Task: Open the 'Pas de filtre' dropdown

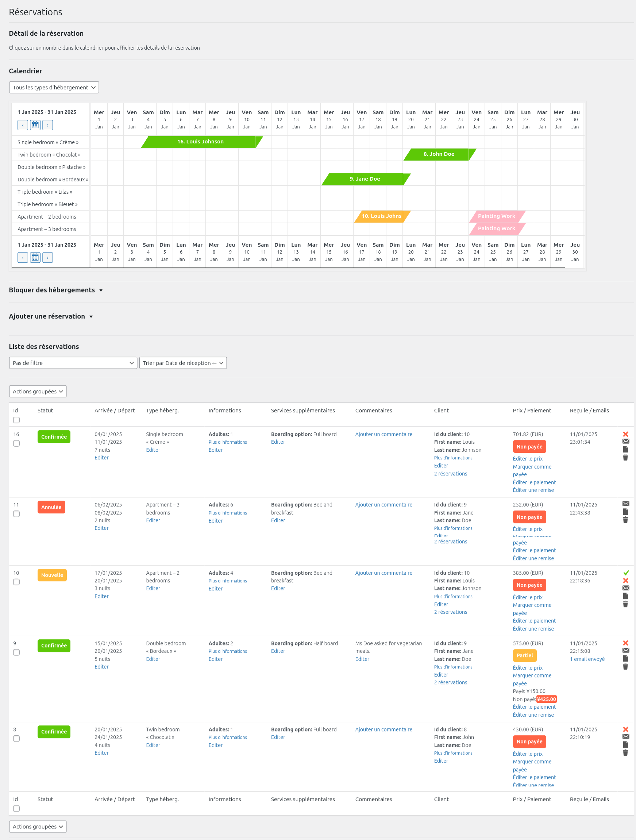Action: (x=73, y=363)
